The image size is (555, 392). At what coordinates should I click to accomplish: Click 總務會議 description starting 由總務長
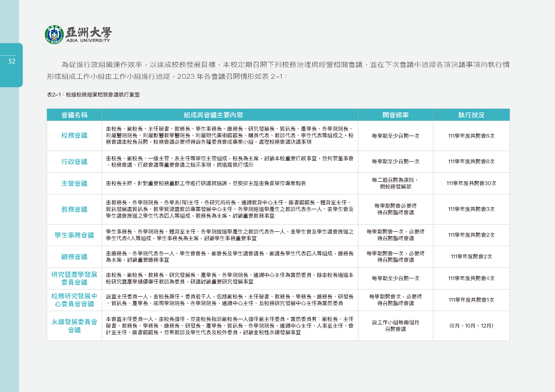tap(230, 256)
